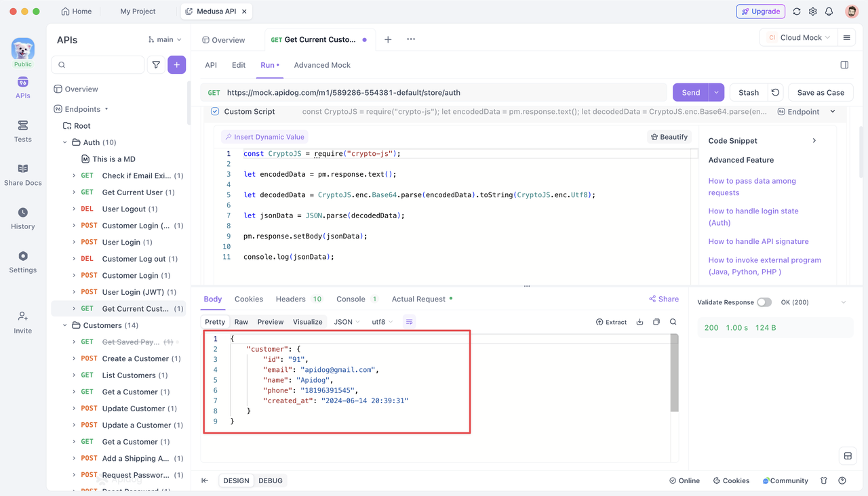
Task: Toggle the right side panel layout icon
Action: point(844,65)
